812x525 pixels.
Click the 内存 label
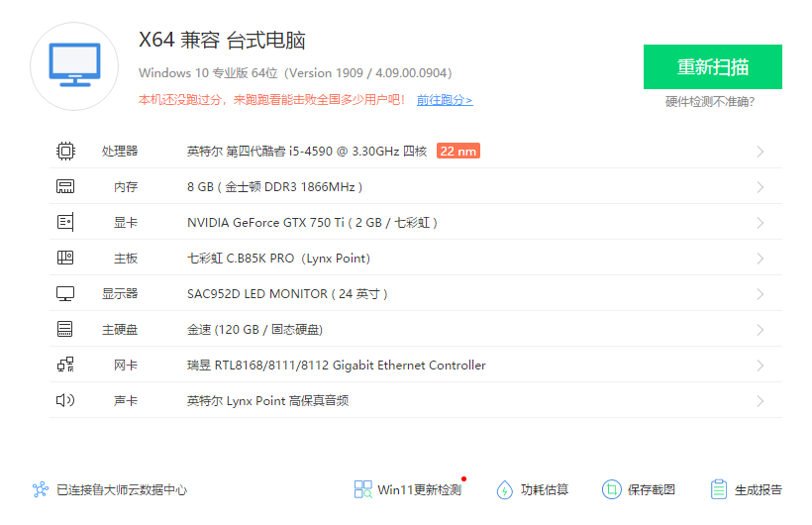[126, 187]
